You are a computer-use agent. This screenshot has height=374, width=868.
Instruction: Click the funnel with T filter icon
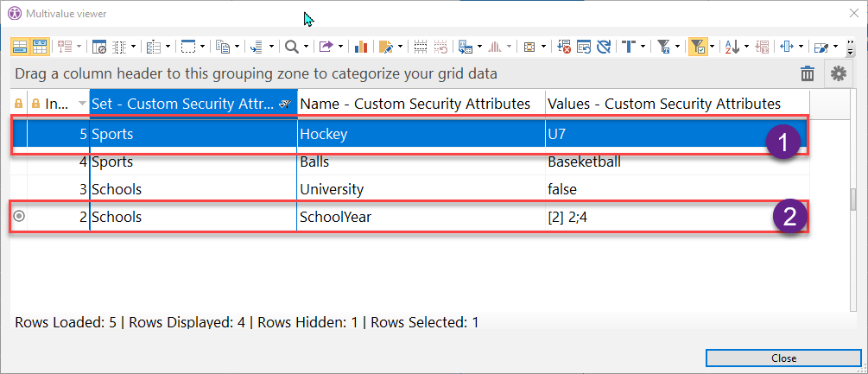point(663,47)
